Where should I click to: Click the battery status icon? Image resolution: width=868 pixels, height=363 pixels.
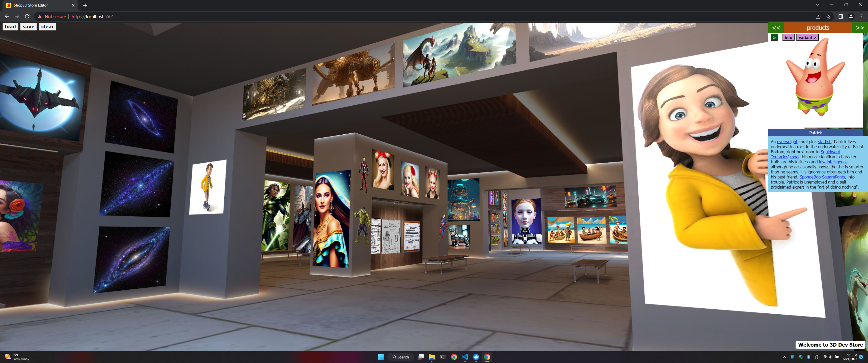(837, 357)
